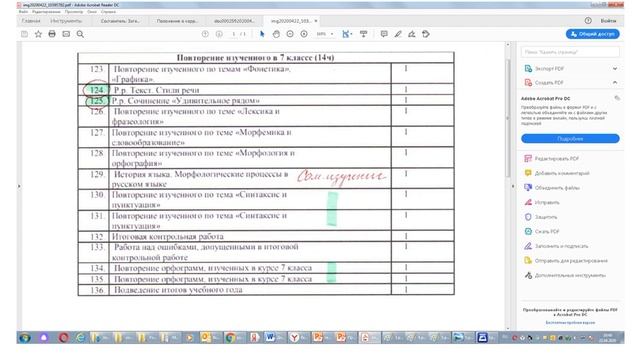
Task: Click the Compress PDF sidebar icon
Action: (528, 231)
